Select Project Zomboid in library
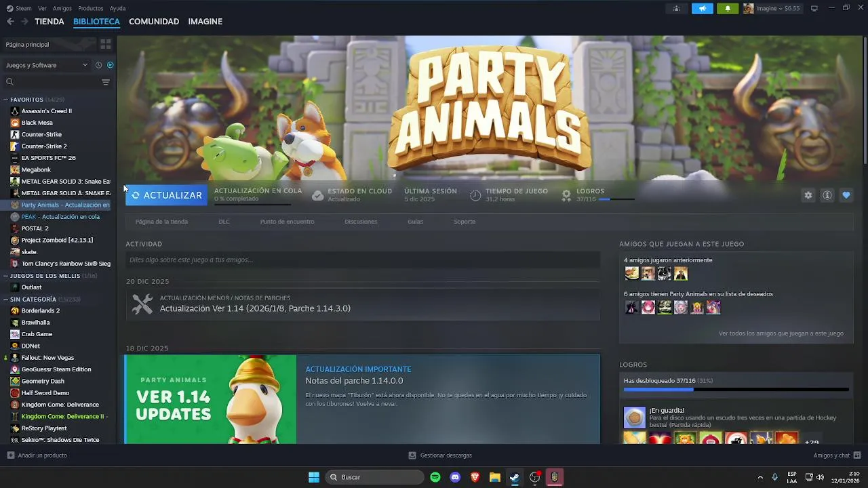This screenshot has height=488, width=868. click(x=57, y=240)
